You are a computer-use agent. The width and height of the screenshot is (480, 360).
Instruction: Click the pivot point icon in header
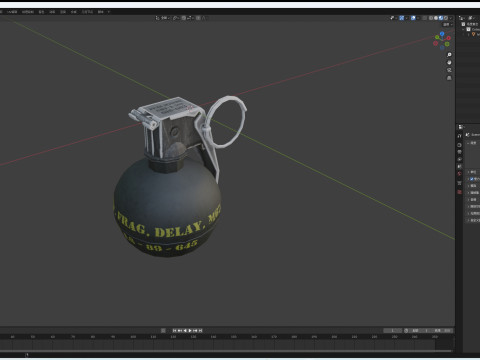(175, 18)
